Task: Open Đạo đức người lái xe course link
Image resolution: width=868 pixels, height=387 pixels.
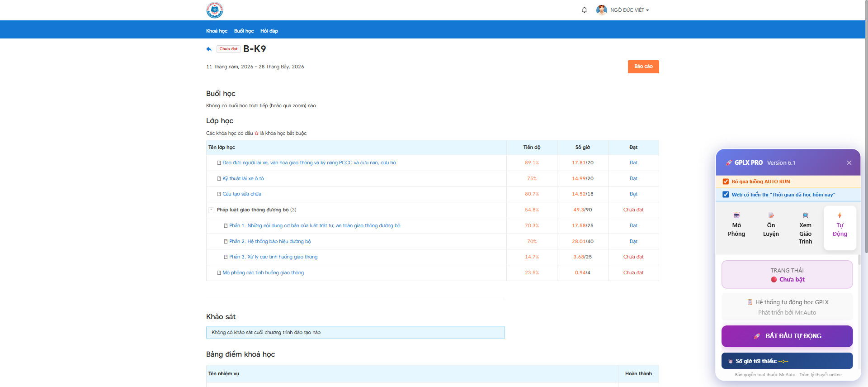Action: click(309, 162)
